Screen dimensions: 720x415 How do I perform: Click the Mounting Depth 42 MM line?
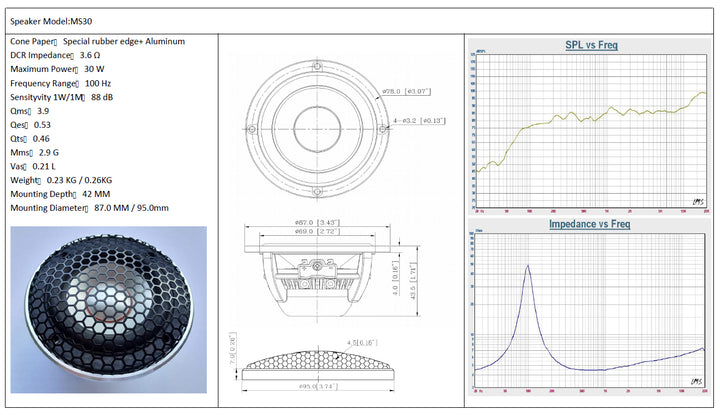tap(60, 194)
